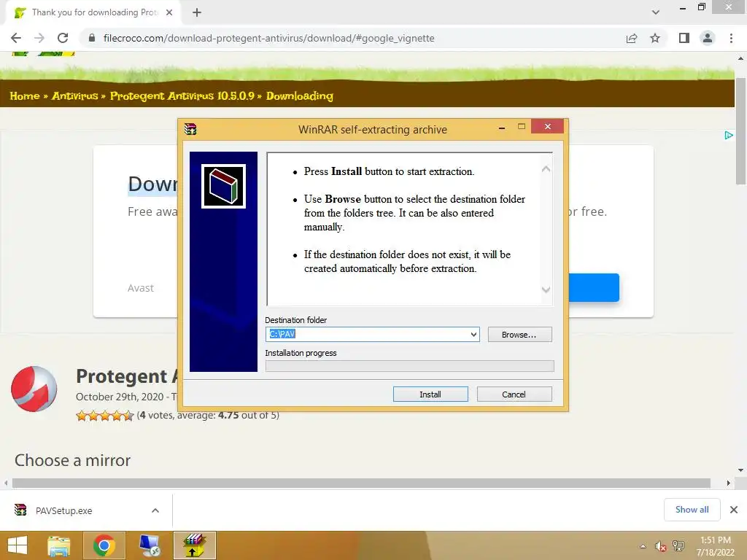Minimize the WinRAR self-extracting dialog

[x=502, y=128]
